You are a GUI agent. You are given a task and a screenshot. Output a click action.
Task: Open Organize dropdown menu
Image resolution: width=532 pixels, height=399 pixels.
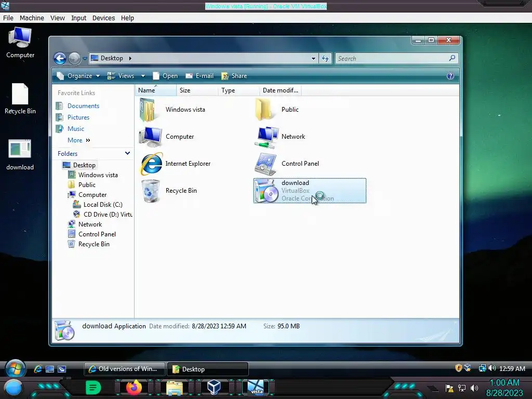point(78,76)
